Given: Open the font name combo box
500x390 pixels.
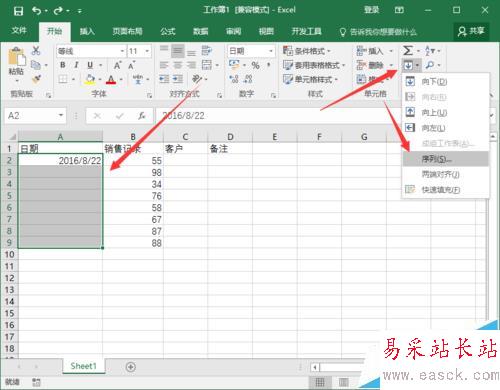Looking at the screenshot, I should (x=91, y=51).
